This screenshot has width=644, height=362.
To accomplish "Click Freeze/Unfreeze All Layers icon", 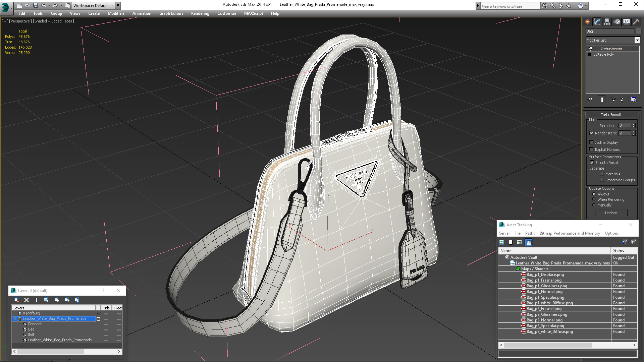I will point(77,300).
